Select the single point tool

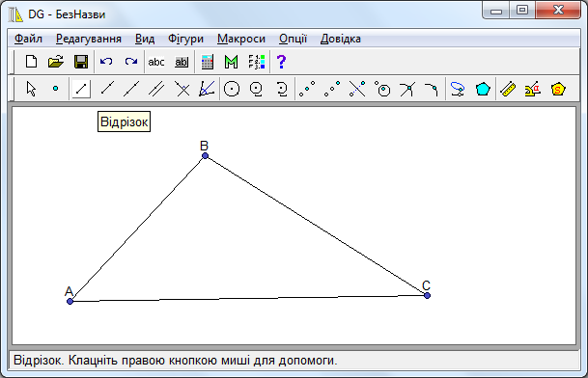coord(55,89)
